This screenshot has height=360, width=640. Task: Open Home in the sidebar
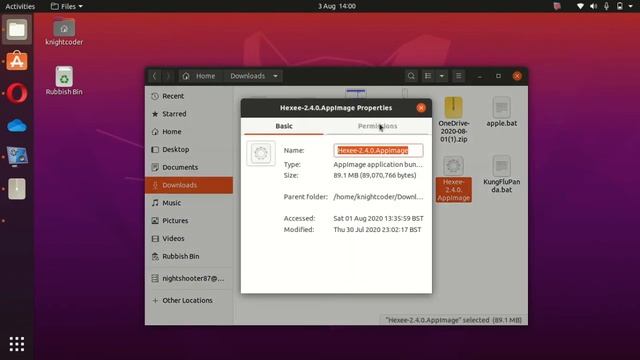(189, 131)
